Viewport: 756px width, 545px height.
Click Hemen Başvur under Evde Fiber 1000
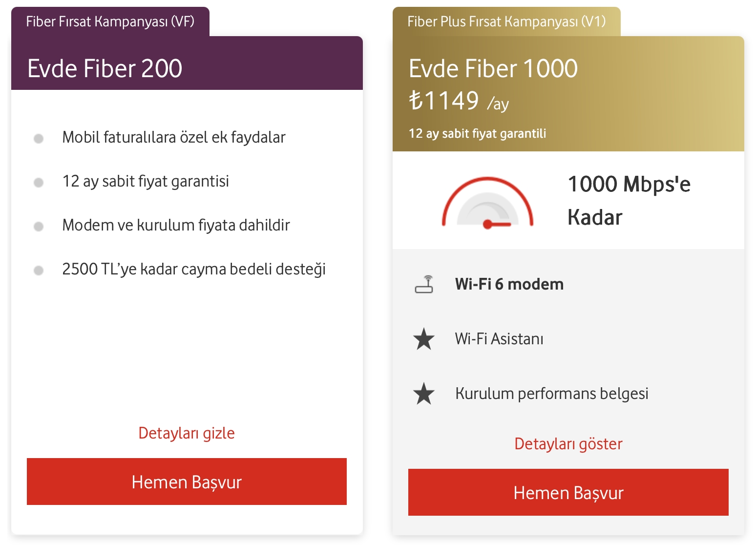click(568, 493)
